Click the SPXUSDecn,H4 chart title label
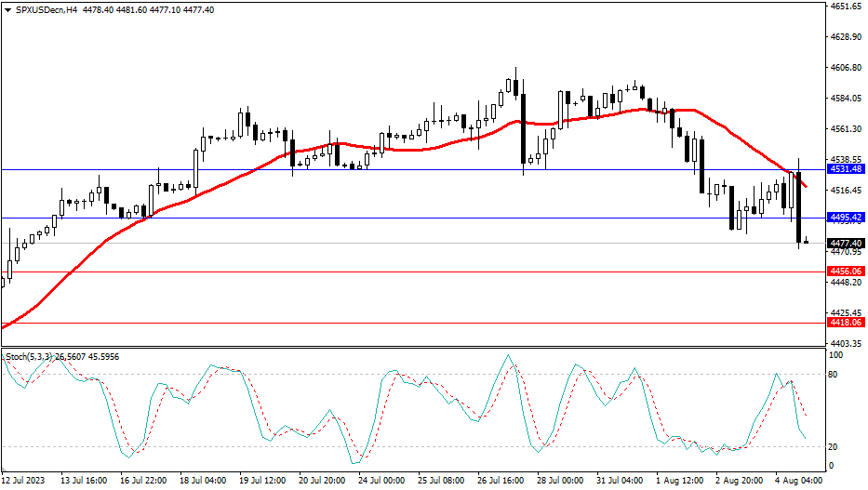 tap(40, 9)
